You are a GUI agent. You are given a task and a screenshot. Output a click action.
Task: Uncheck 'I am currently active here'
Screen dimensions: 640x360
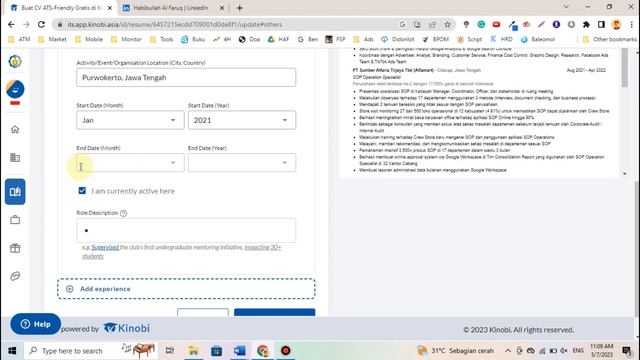82,191
